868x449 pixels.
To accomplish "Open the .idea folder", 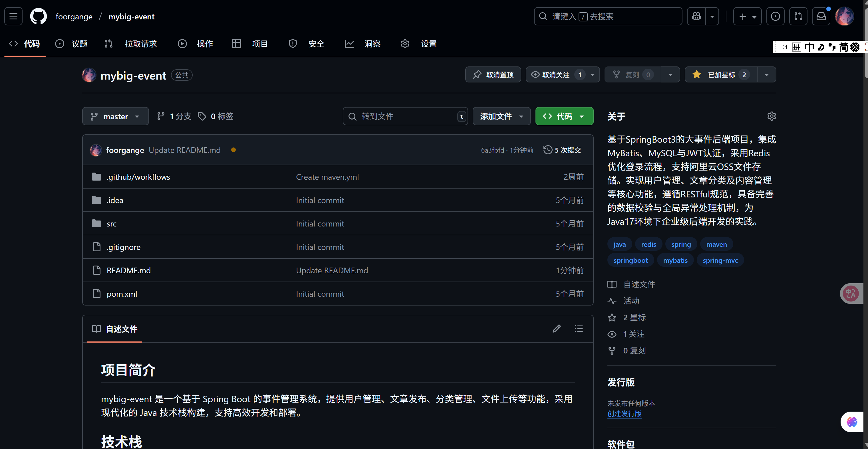I will [115, 200].
